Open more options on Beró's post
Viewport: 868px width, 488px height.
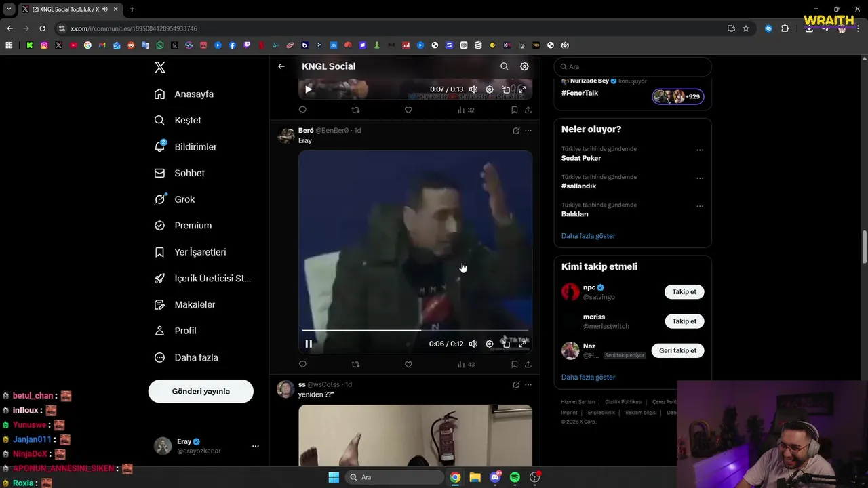528,131
